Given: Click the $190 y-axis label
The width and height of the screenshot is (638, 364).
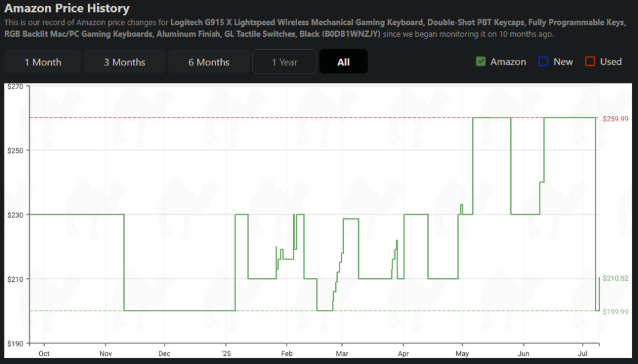Looking at the screenshot, I should pyautogui.click(x=16, y=343).
